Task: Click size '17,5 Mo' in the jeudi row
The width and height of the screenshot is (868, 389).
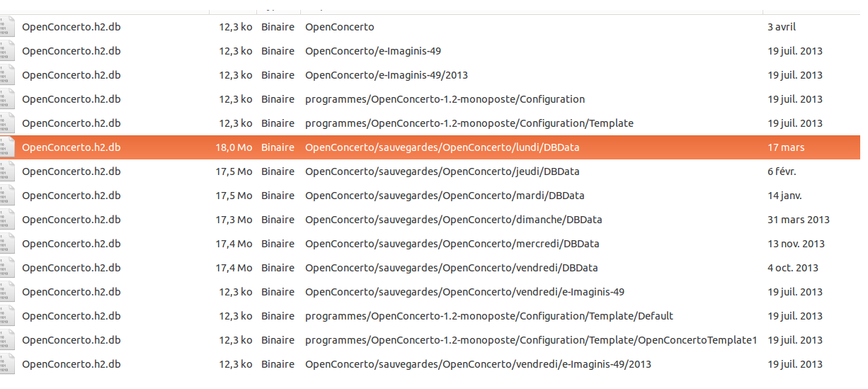Action: (x=234, y=171)
